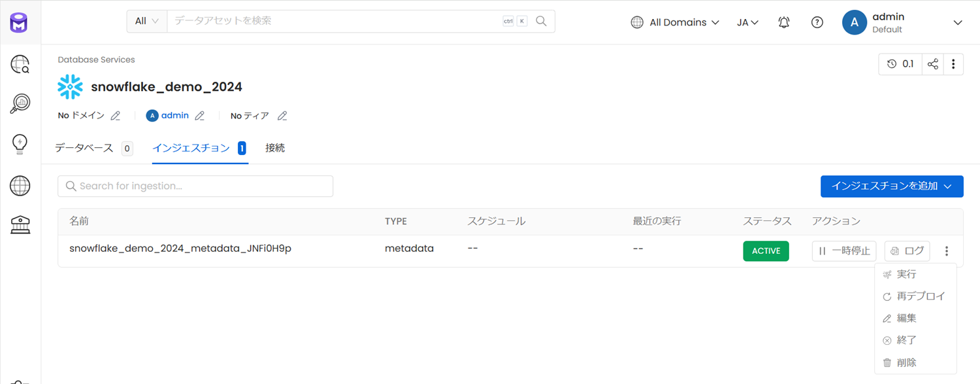Click the 名前 column header

coord(79,222)
